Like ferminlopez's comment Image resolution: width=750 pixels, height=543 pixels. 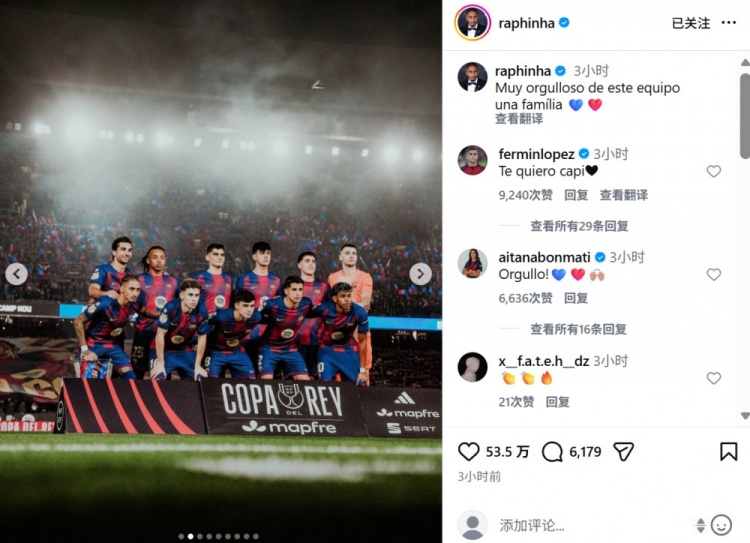click(714, 171)
